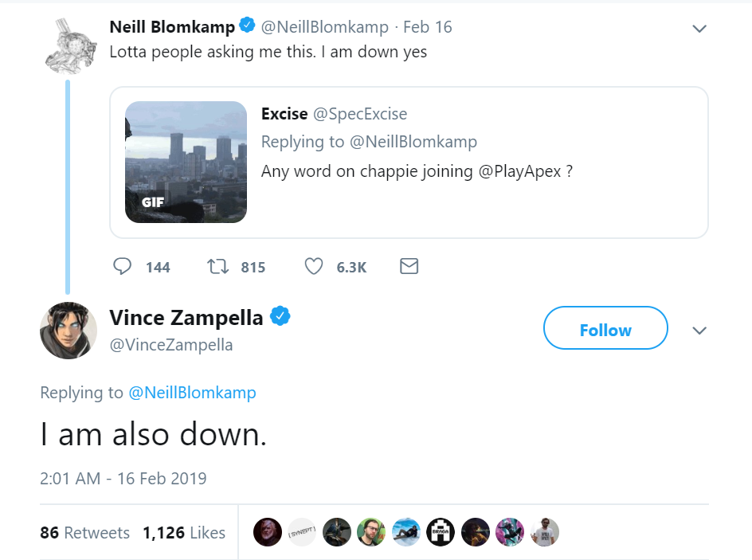Open the chevron menu beside Follow button
This screenshot has width=752, height=560.
tap(699, 330)
